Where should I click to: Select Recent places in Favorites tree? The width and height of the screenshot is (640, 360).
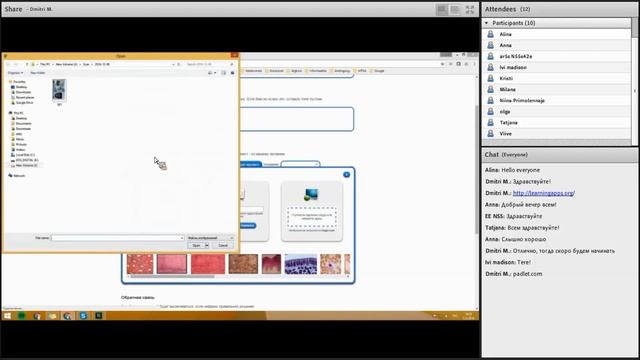[22, 97]
